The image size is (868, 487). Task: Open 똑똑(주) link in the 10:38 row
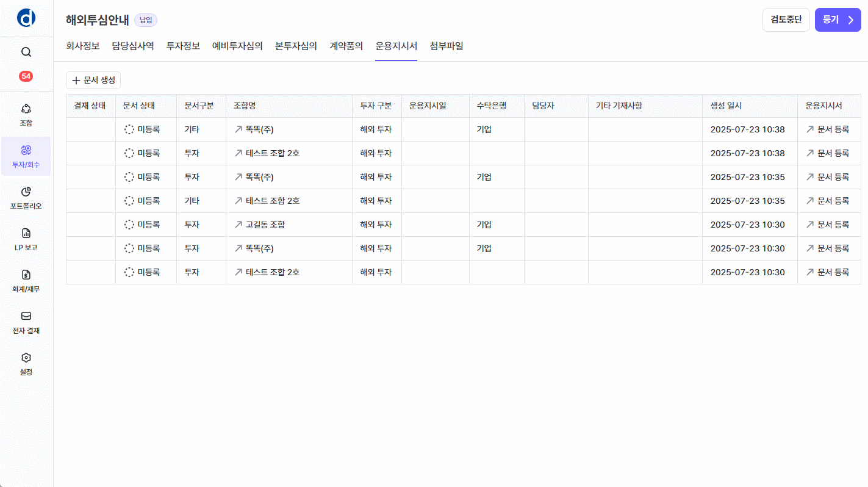point(254,129)
